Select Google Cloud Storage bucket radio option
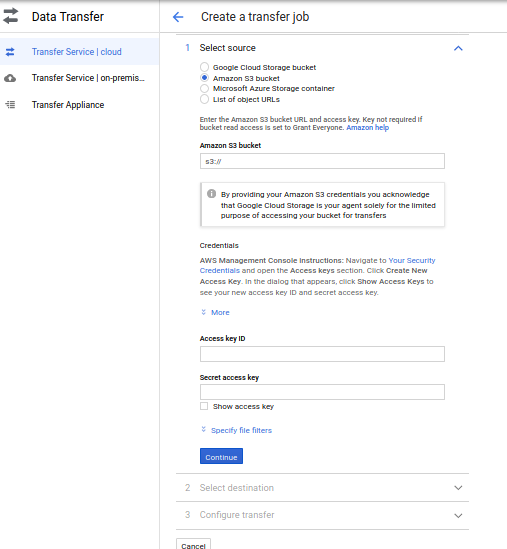507x549 pixels. point(204,67)
